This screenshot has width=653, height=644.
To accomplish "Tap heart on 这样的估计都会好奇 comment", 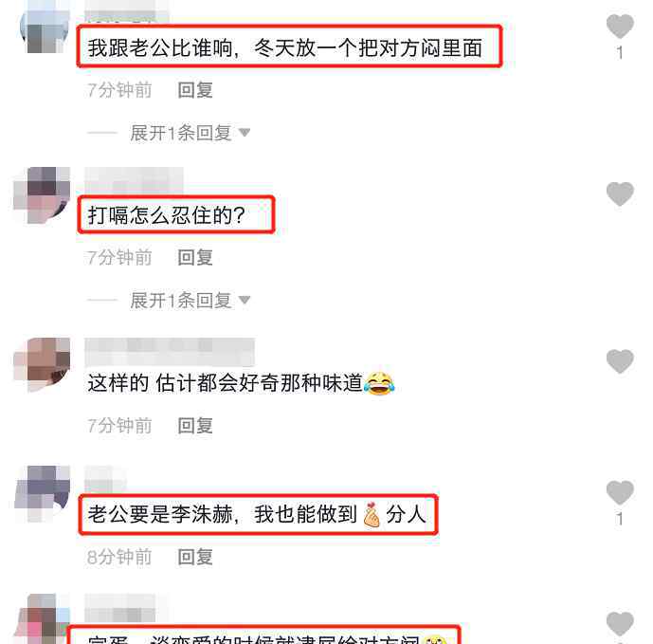I will pos(620,361).
